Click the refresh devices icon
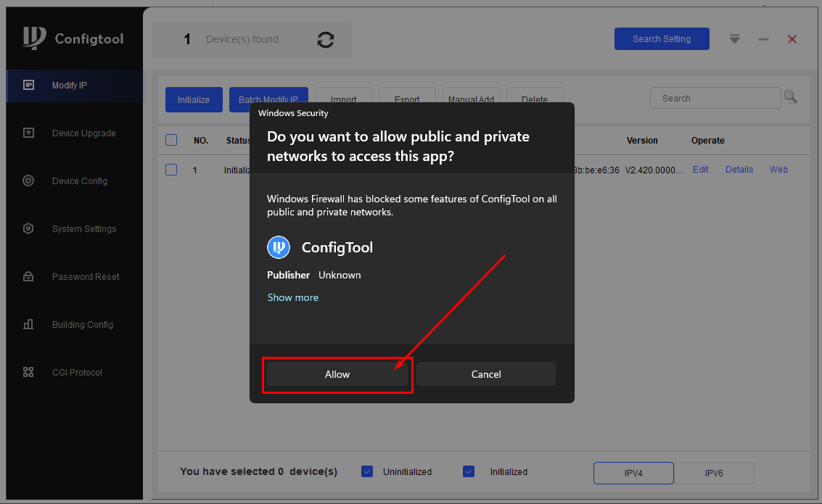 (326, 40)
